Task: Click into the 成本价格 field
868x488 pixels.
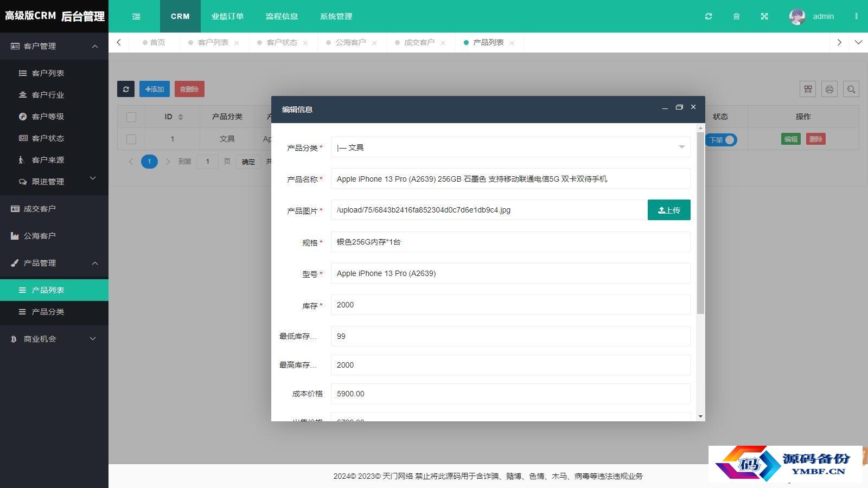Action: (510, 394)
